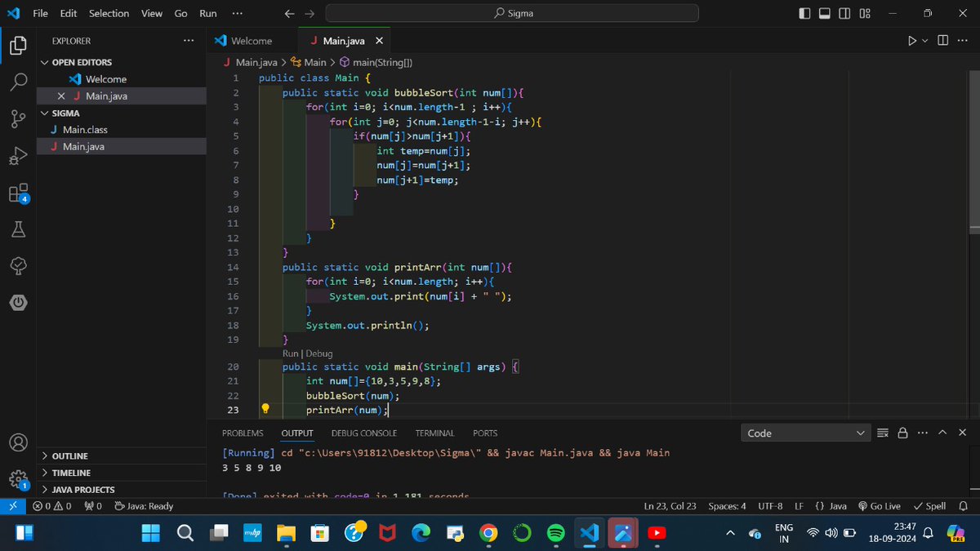Toggle output scroll lock icon
The width and height of the screenshot is (980, 551).
[x=902, y=433]
